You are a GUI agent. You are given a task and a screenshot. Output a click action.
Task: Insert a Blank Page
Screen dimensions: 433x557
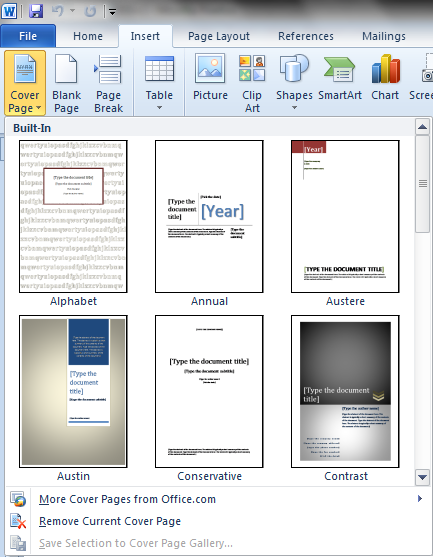[x=66, y=83]
